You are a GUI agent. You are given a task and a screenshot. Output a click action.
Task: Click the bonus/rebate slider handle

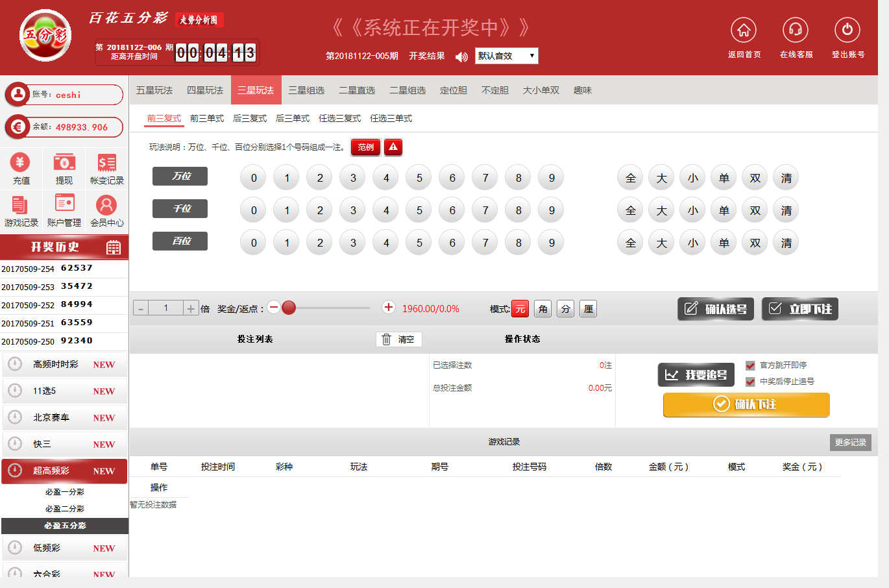pyautogui.click(x=289, y=308)
